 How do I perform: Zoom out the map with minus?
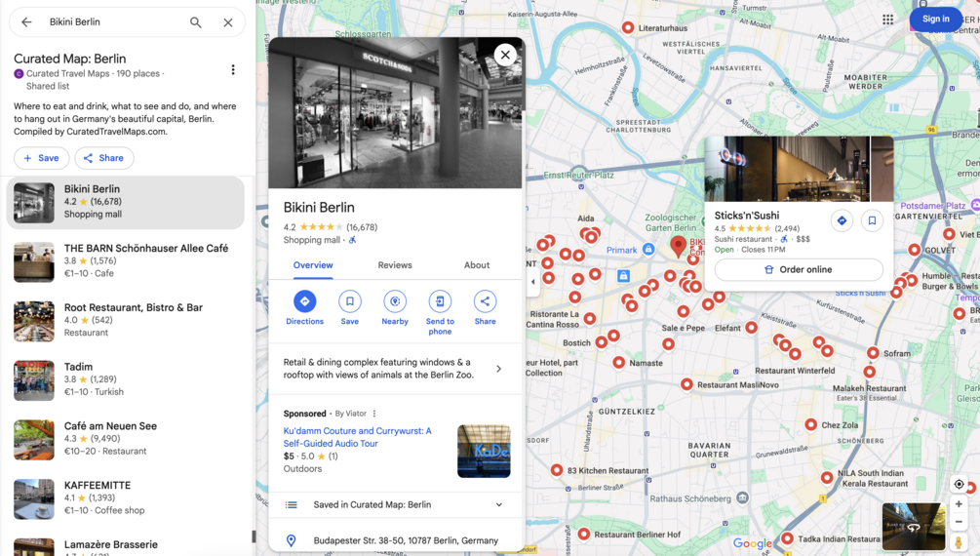tap(959, 522)
